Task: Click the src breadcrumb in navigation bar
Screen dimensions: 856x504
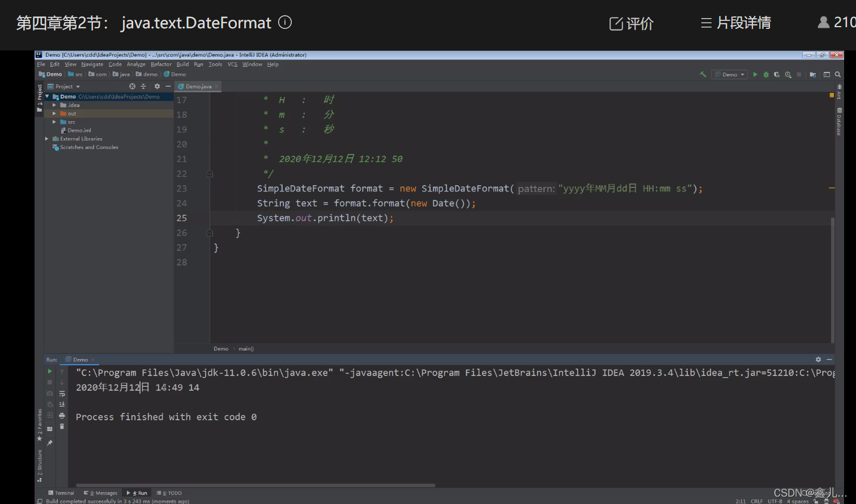Action: tap(76, 74)
